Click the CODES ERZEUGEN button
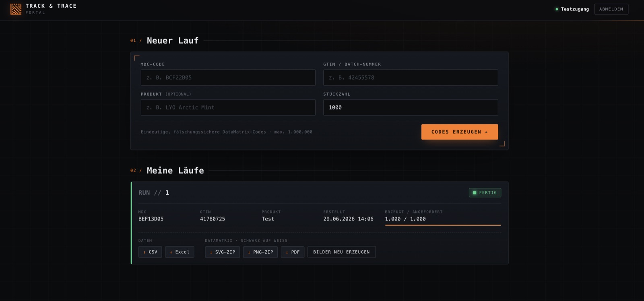 [460, 132]
